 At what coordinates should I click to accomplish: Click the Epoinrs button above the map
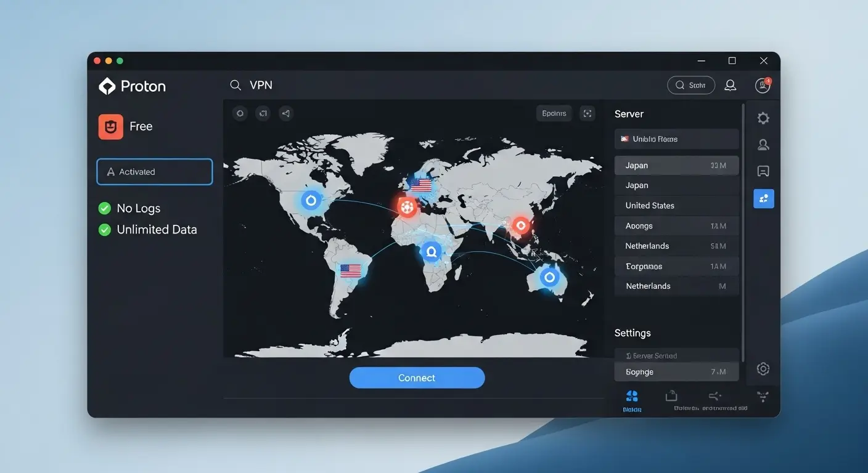tap(554, 113)
